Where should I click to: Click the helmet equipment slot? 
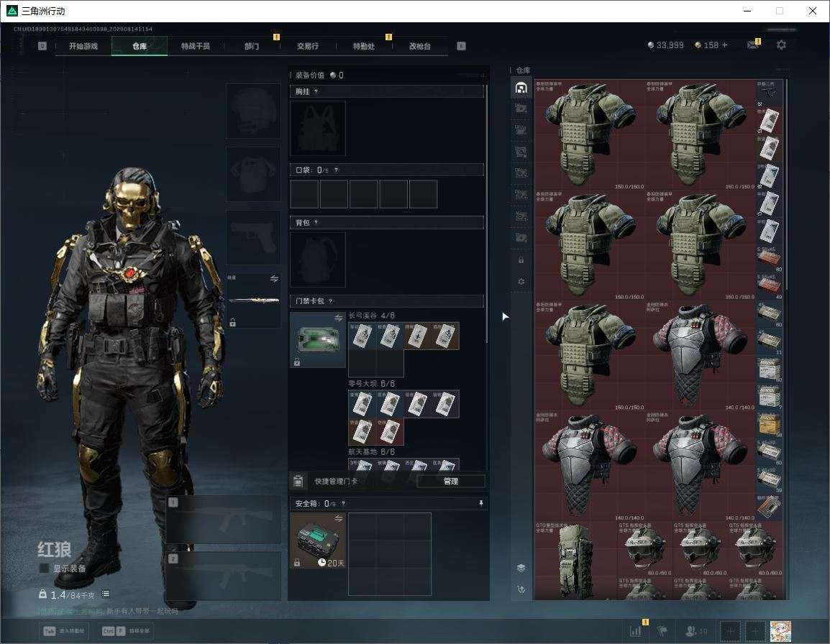pos(254,111)
